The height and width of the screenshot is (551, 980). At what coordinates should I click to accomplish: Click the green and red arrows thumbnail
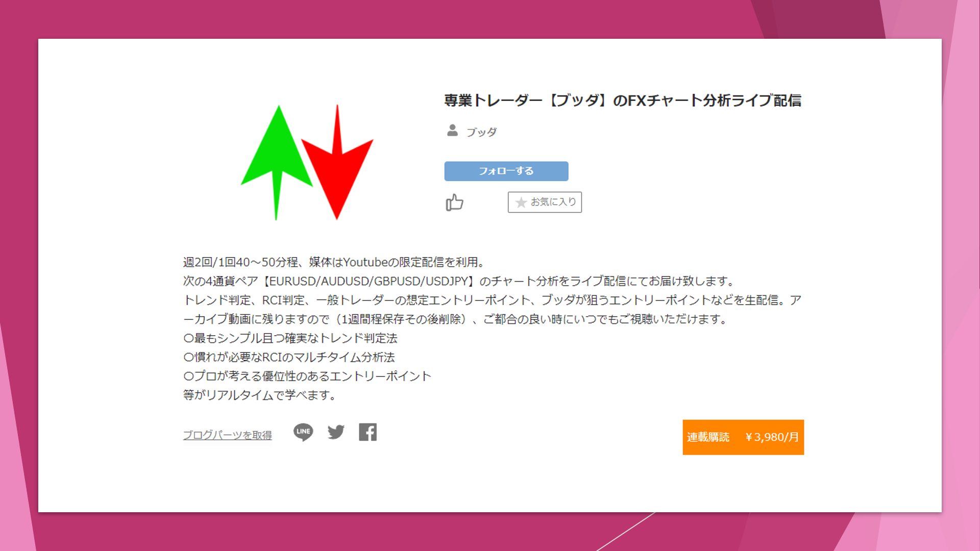(307, 162)
